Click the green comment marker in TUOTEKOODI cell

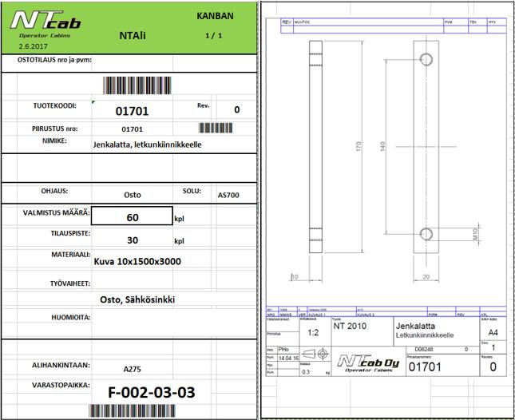pyautogui.click(x=93, y=102)
